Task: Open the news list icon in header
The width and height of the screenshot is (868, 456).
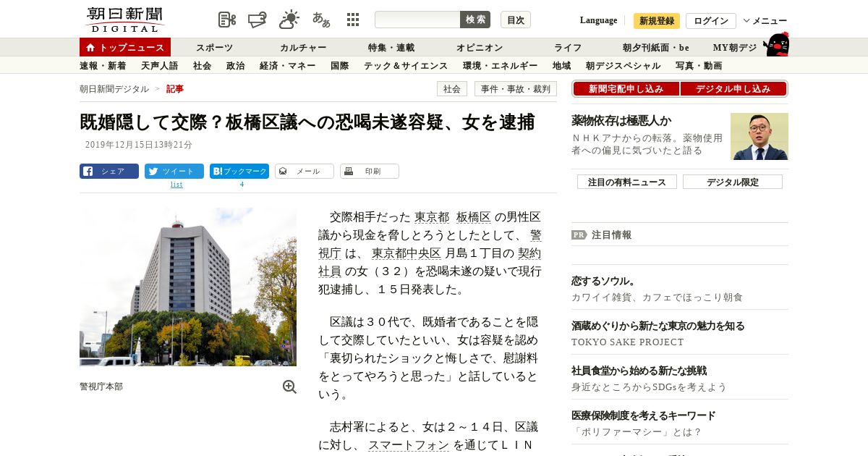Action: pos(227,20)
